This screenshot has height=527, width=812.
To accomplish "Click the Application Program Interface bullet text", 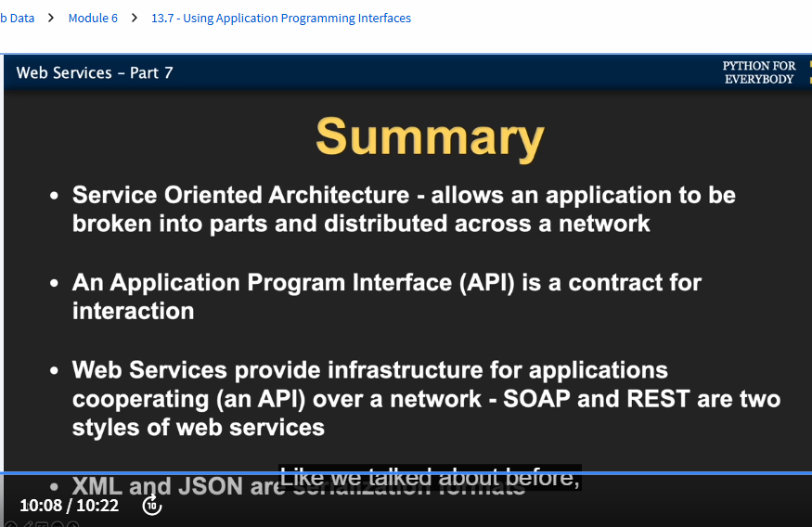I will click(386, 297).
